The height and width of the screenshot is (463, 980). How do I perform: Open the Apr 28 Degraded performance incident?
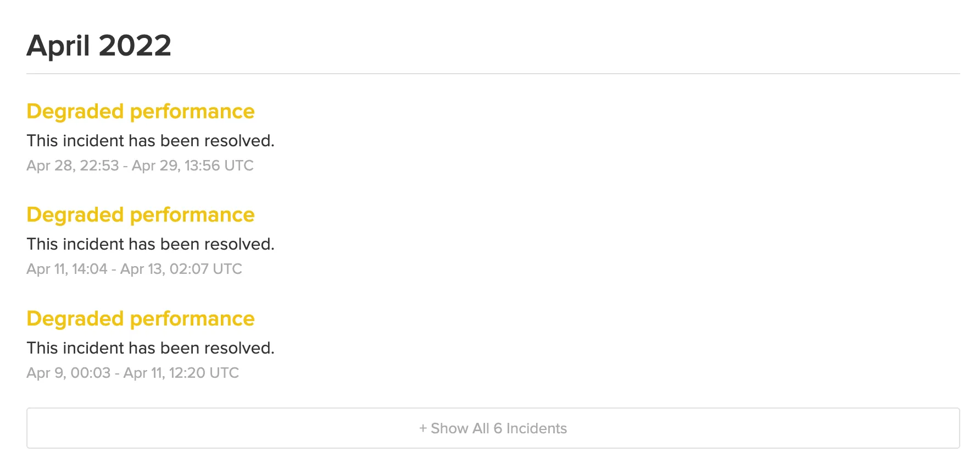pyautogui.click(x=141, y=112)
